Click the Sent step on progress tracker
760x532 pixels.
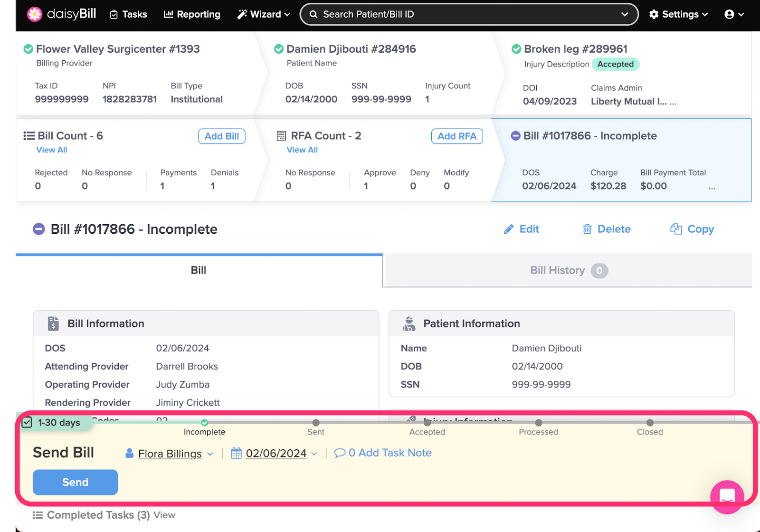[x=316, y=423]
